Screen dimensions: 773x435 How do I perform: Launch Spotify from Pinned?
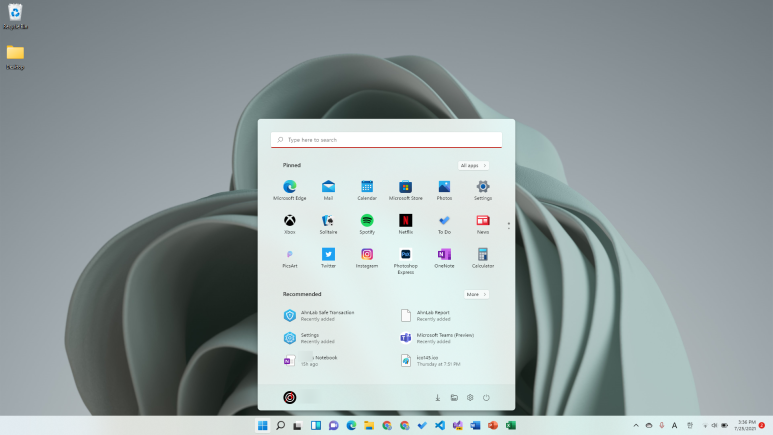tap(367, 224)
